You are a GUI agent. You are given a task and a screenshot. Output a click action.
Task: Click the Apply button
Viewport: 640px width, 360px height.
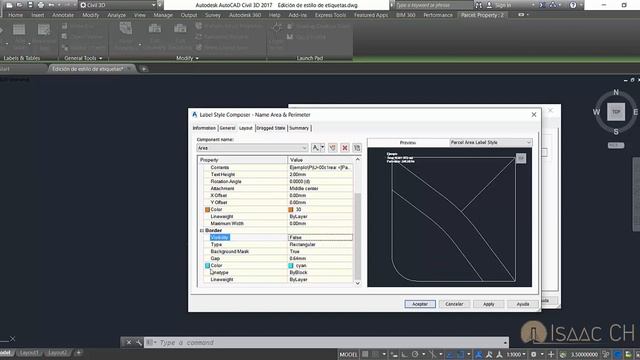click(x=489, y=304)
